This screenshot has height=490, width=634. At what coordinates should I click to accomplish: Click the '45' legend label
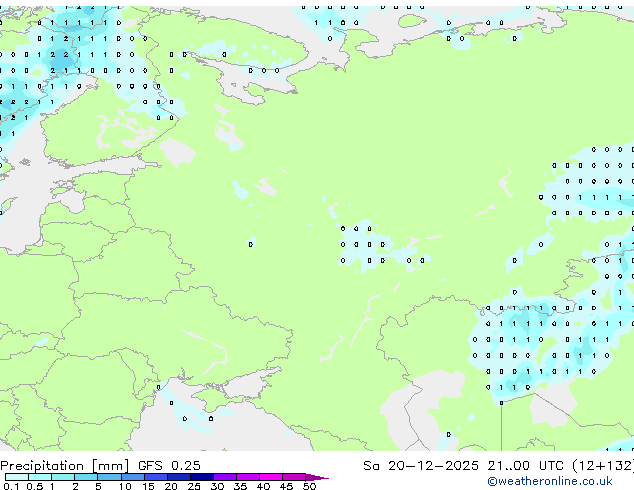(x=286, y=486)
